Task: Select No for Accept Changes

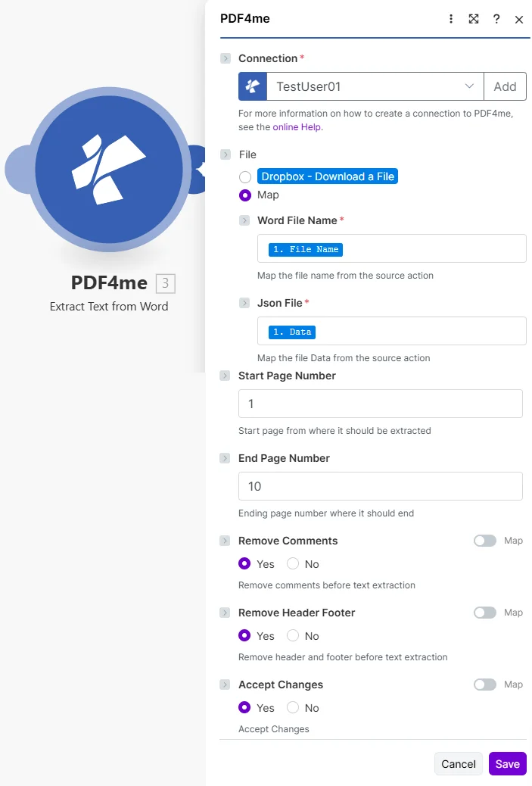Action: point(293,707)
